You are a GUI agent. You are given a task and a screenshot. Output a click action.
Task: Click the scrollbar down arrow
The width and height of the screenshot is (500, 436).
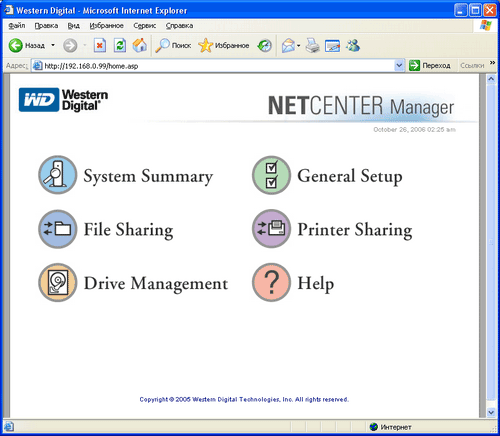pyautogui.click(x=491, y=412)
